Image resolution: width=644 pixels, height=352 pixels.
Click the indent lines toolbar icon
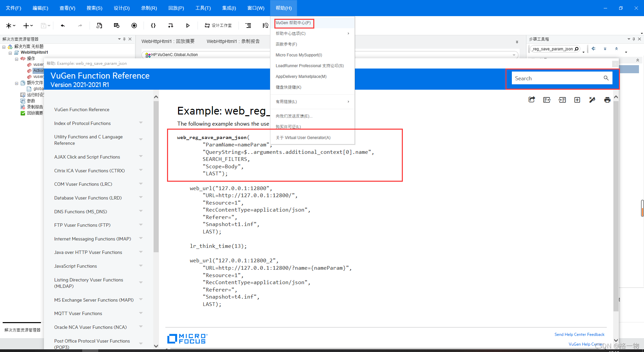click(248, 26)
